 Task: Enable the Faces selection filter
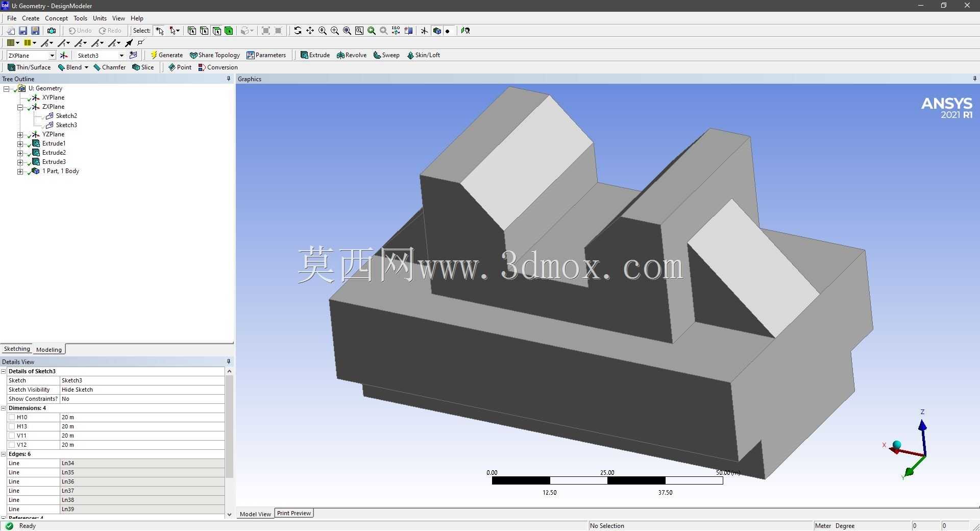pos(216,31)
